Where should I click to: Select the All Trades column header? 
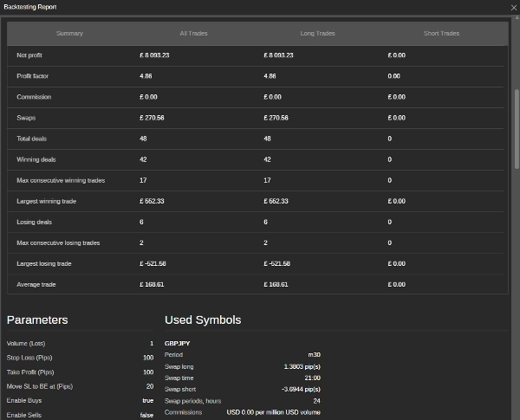point(193,34)
